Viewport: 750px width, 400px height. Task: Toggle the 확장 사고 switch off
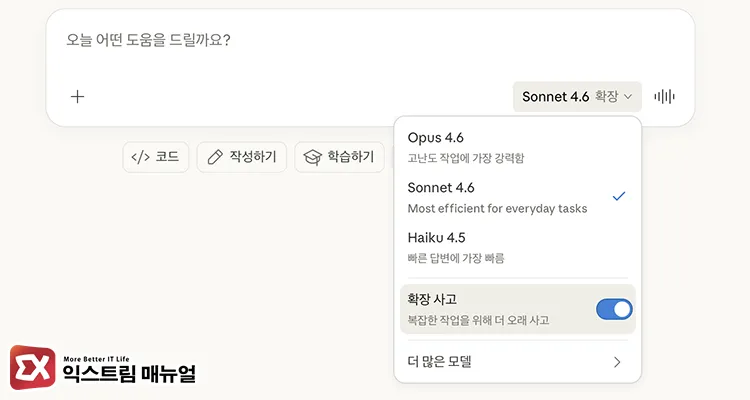614,309
